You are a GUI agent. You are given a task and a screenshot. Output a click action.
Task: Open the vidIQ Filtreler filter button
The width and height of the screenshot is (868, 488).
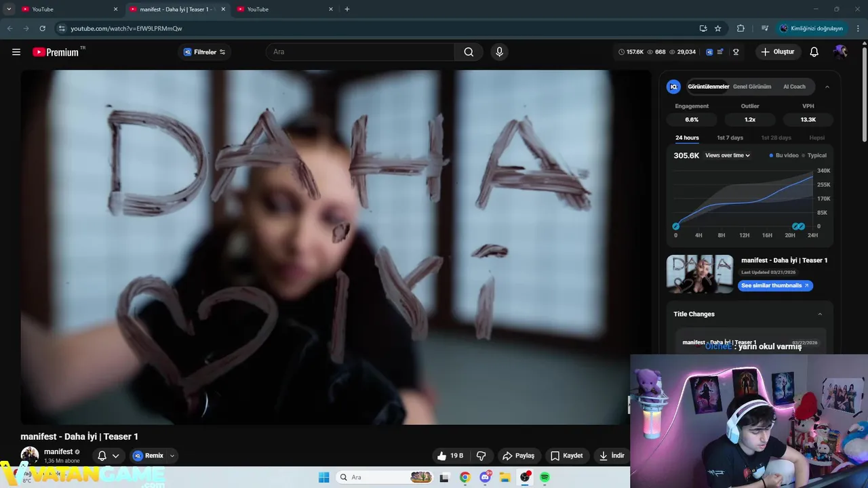(205, 52)
